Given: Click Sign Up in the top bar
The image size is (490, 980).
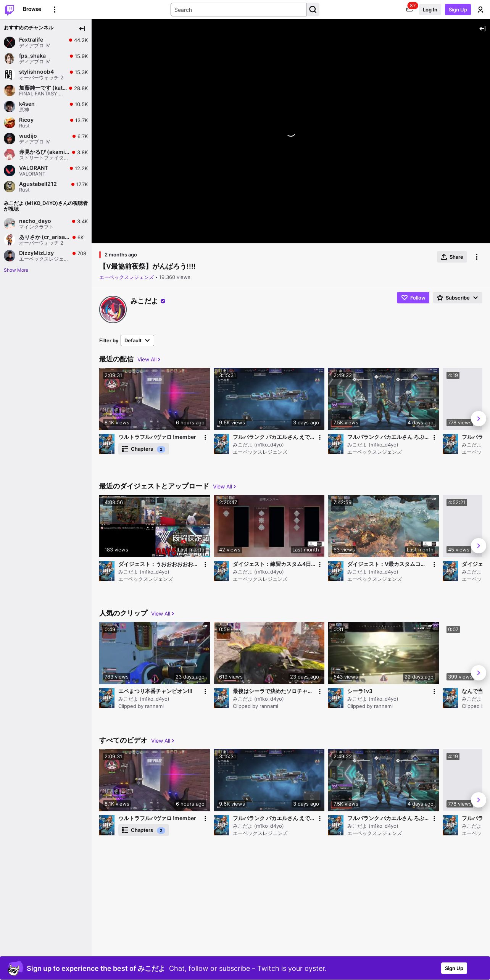Looking at the screenshot, I should click(x=458, y=10).
